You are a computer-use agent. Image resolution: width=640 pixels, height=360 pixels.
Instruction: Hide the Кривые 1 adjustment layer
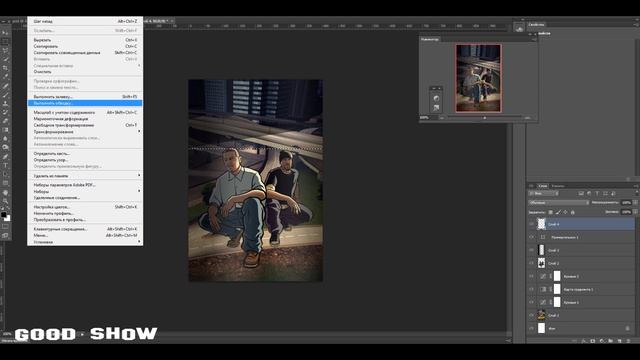(531, 302)
